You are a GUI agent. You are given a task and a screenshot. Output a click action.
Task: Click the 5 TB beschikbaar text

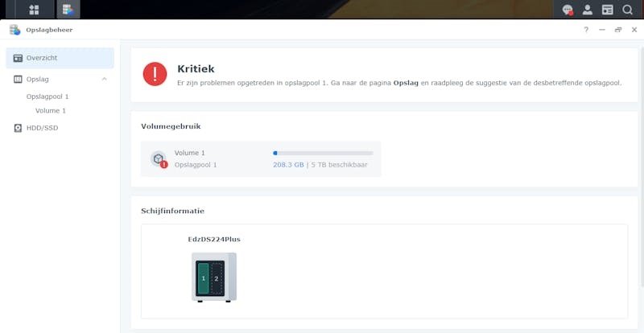point(339,165)
